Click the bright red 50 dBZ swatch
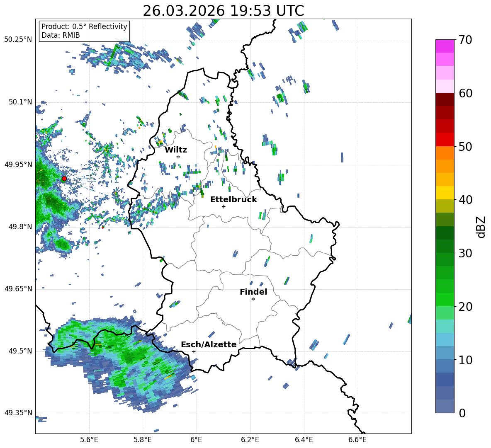The image size is (491, 448). tap(445, 140)
